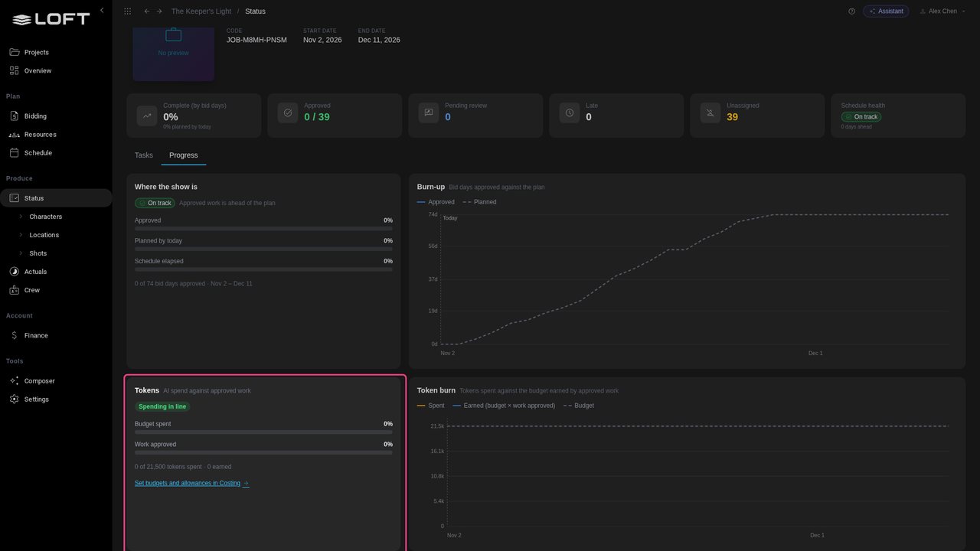Click the Planned legend entry in Burn-up
Viewport: 980px width, 551px height.
click(x=479, y=202)
